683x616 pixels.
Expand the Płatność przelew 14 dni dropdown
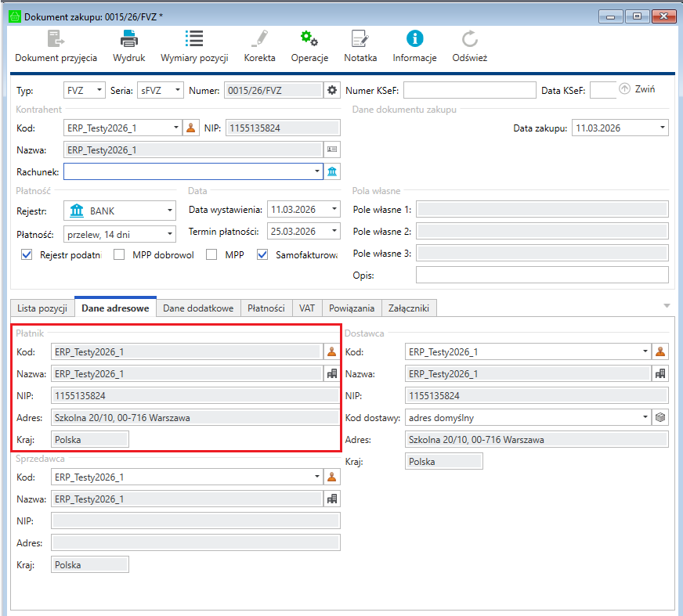170,233
